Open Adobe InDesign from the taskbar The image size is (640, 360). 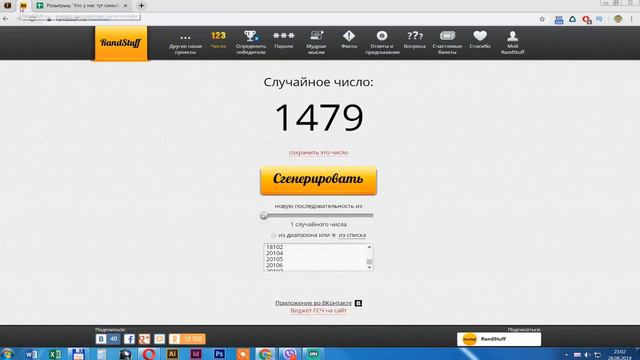(x=196, y=354)
